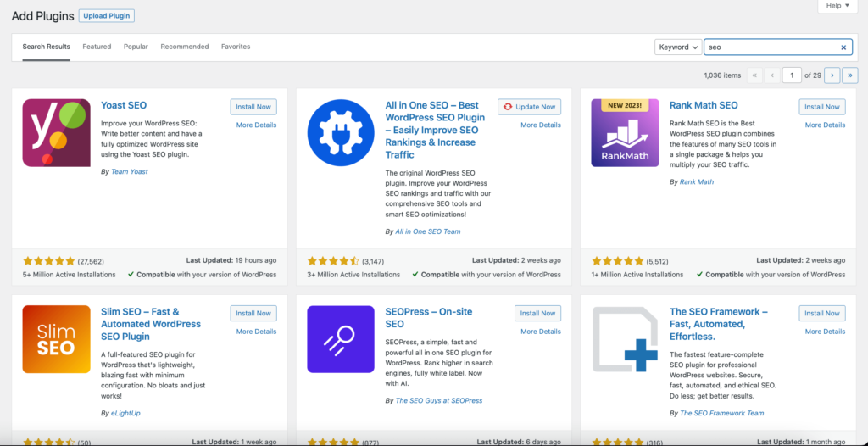Open More Details for Rank Math SEO
This screenshot has height=446, width=868.
coord(825,125)
